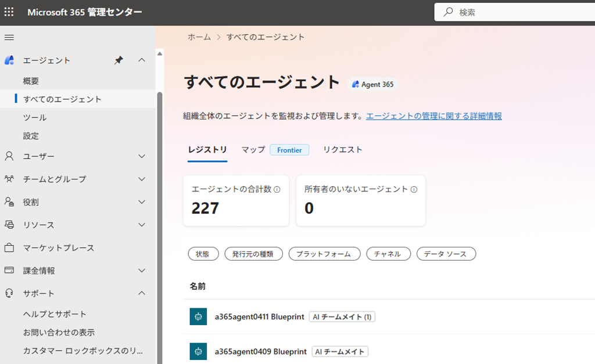Viewport: 595px width, 364px height.
Task: Open the app launcher waffle icon
Action: tap(9, 12)
